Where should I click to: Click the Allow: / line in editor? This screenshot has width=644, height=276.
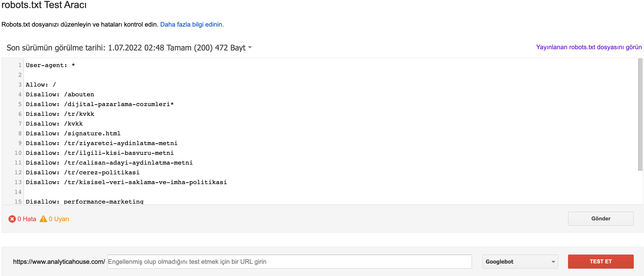click(41, 85)
